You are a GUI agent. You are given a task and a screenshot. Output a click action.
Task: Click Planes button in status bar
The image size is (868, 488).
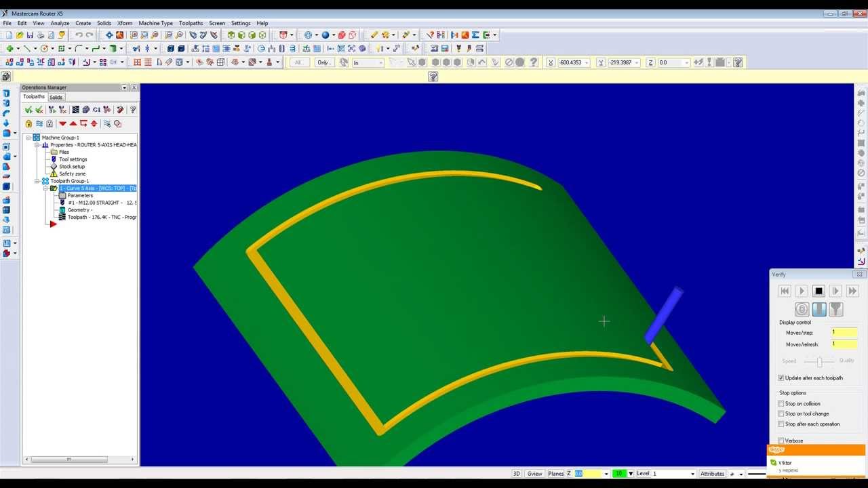pos(555,474)
